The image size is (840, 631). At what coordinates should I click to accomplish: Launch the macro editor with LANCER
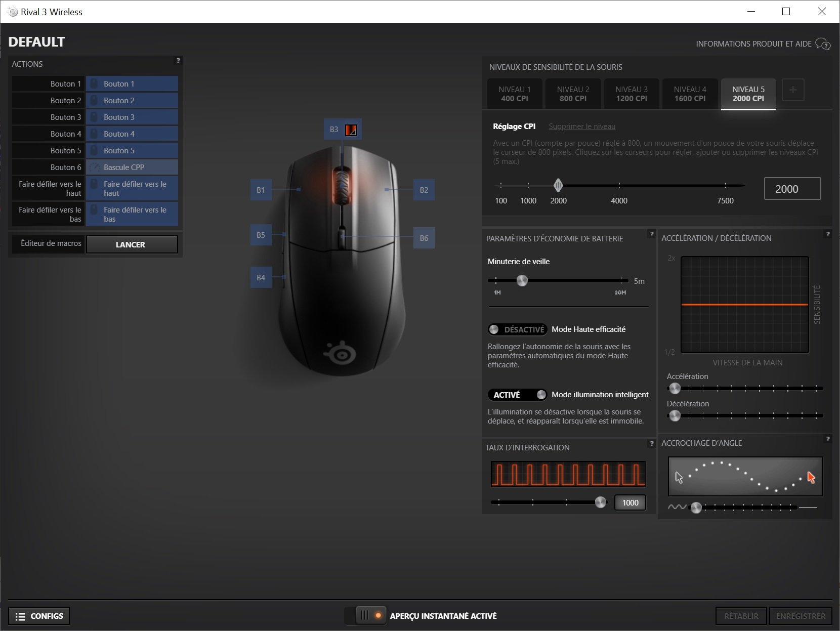coord(132,244)
